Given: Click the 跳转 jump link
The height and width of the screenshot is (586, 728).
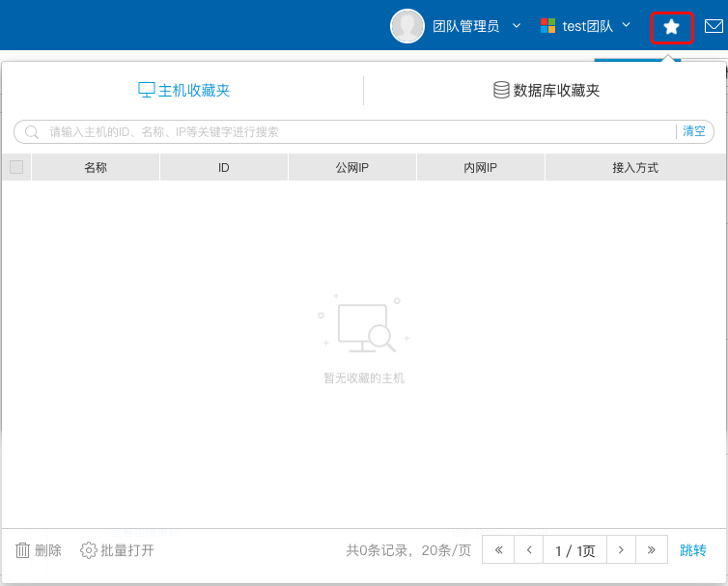Looking at the screenshot, I should click(692, 550).
